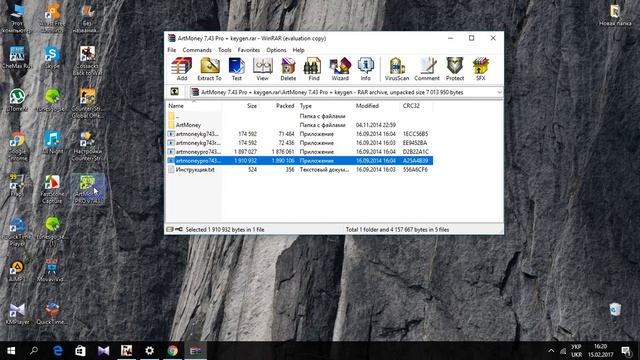This screenshot has height=360, width=640.
Task: Open the File menu
Action: [172, 50]
